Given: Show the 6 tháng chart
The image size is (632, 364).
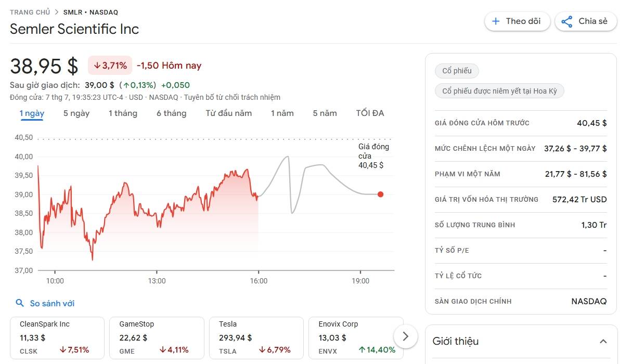Looking at the screenshot, I should 172,113.
